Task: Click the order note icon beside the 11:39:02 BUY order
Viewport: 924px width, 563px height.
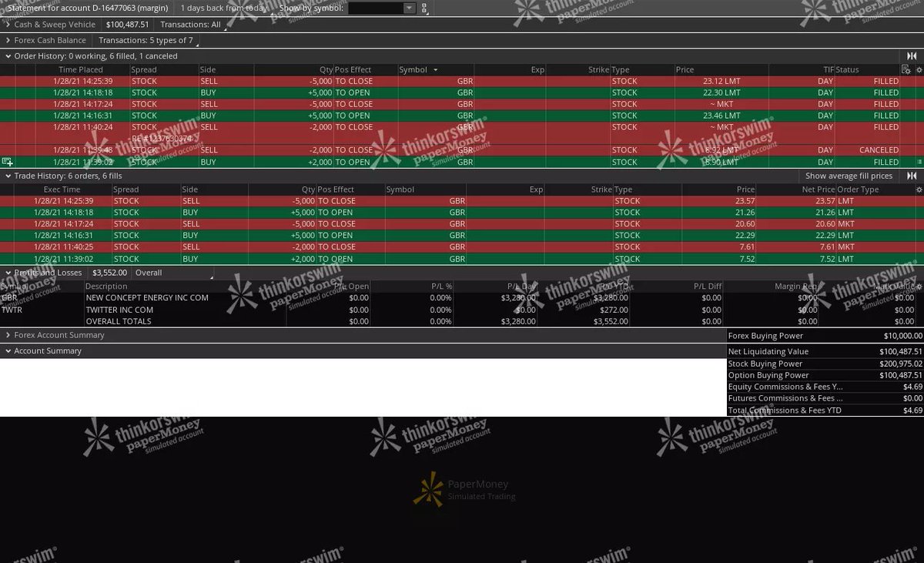Action: coord(7,162)
